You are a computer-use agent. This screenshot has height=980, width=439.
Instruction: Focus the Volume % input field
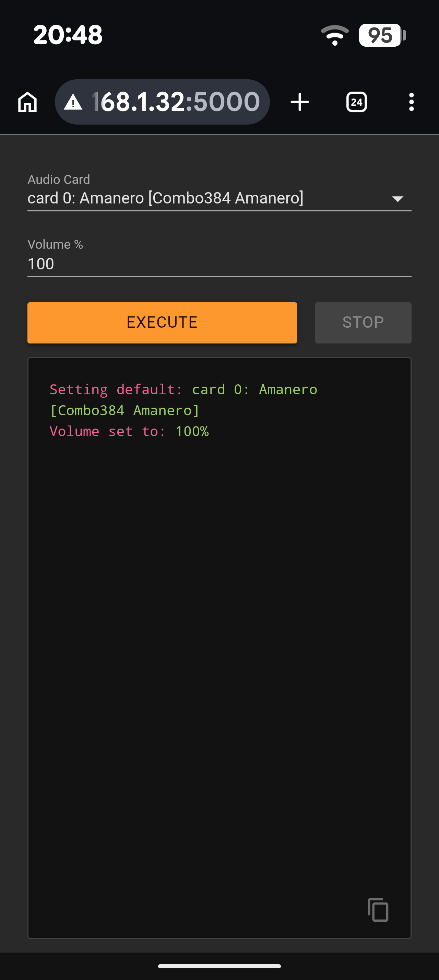pos(219,264)
